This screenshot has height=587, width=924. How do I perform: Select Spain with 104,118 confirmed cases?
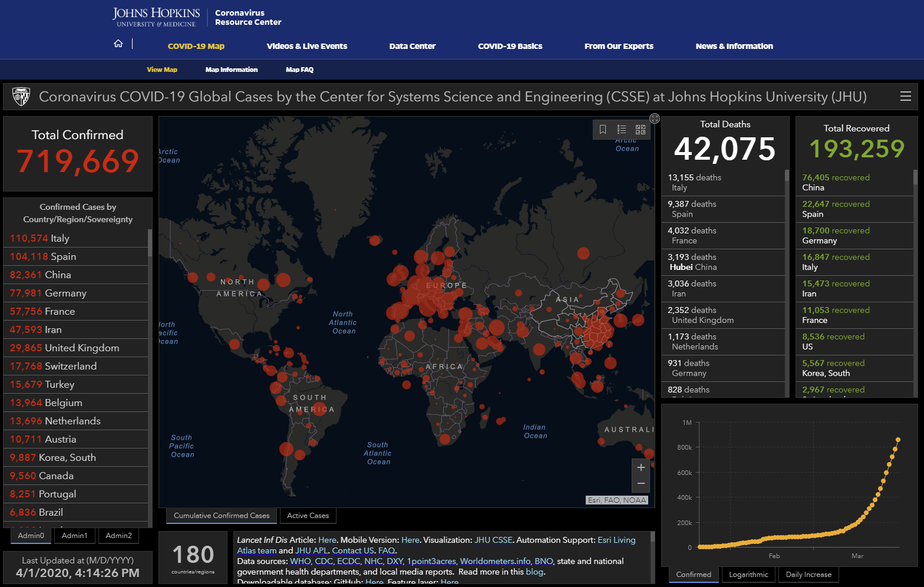pyautogui.click(x=75, y=256)
